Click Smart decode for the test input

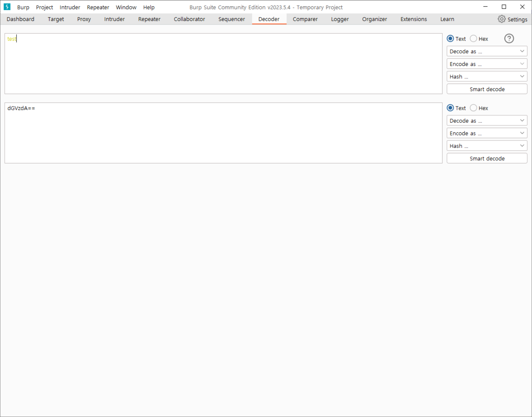487,89
